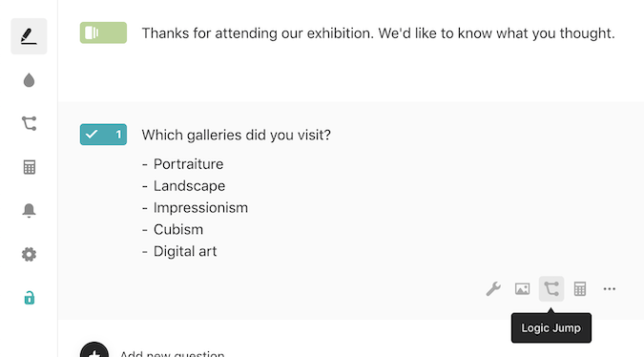Open the question's calculator icon
Image resolution: width=644 pixels, height=357 pixels.
coord(580,289)
